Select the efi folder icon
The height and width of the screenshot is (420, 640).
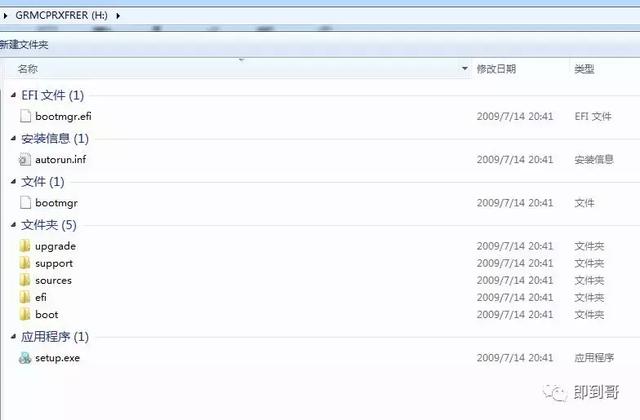25,297
